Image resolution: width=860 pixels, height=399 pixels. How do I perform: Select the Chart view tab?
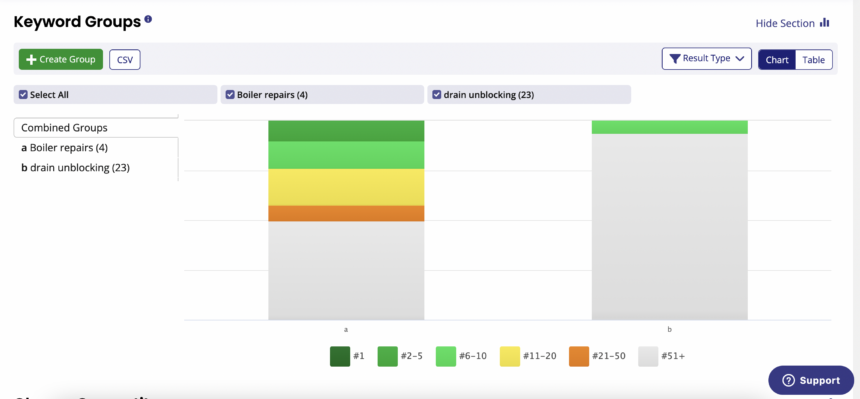click(777, 60)
